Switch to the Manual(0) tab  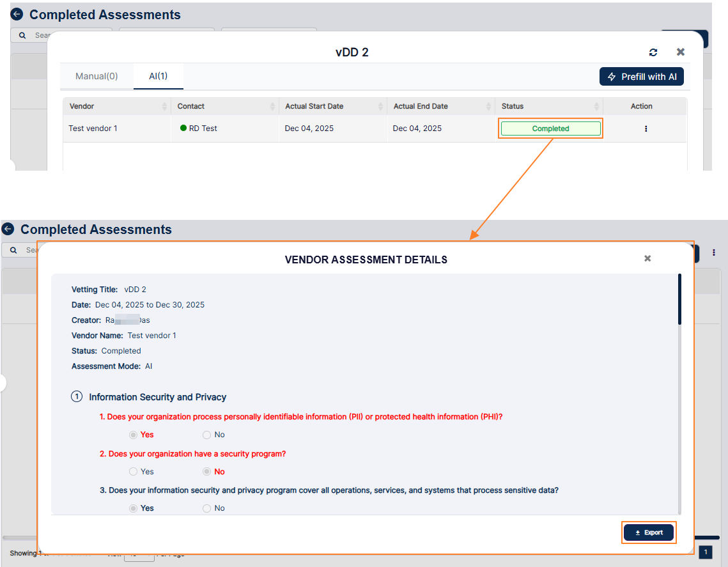pyautogui.click(x=97, y=75)
